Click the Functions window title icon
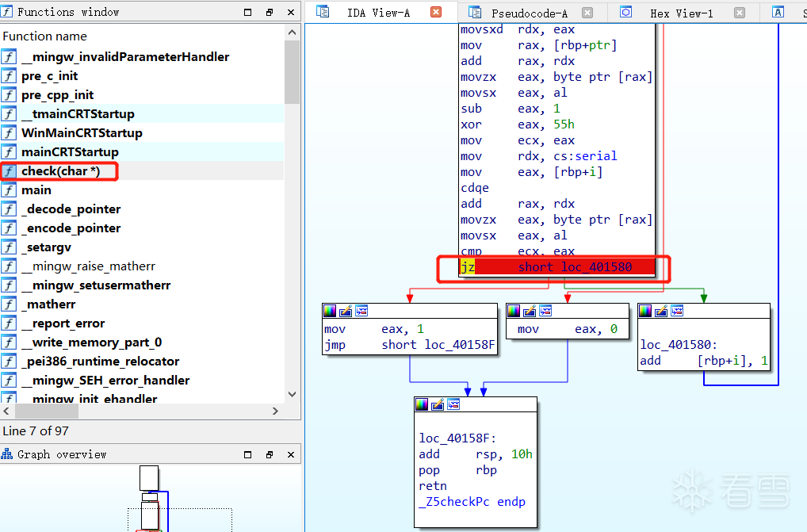This screenshot has height=532, width=807. click(x=6, y=11)
